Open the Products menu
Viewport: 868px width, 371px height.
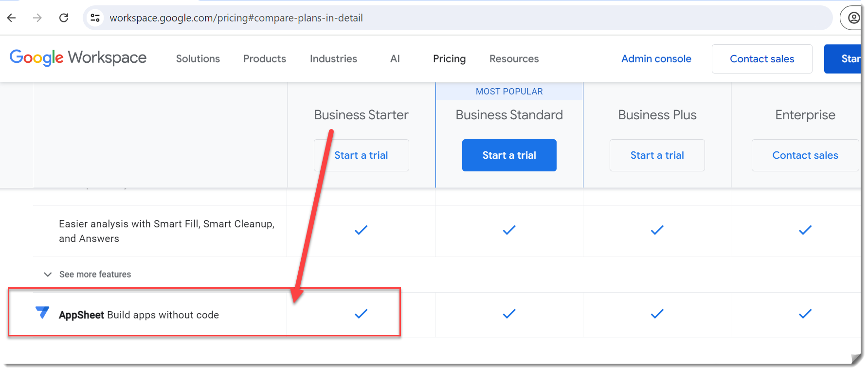pos(265,59)
